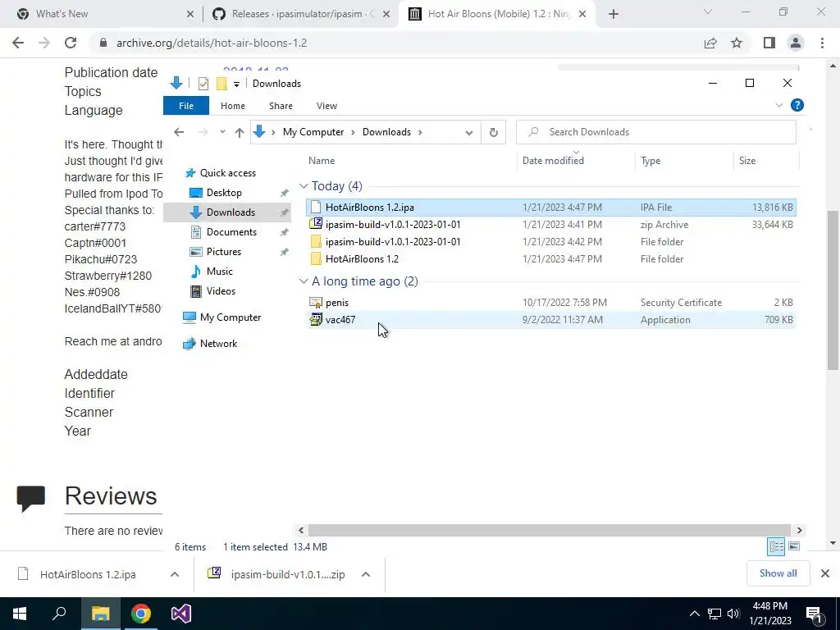Open Downloads in navigation pane

[231, 212]
